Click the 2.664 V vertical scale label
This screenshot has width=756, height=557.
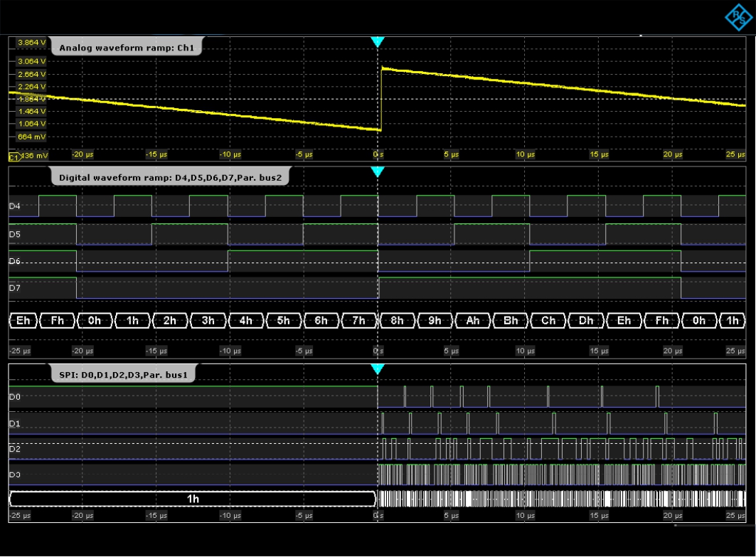(x=31, y=74)
